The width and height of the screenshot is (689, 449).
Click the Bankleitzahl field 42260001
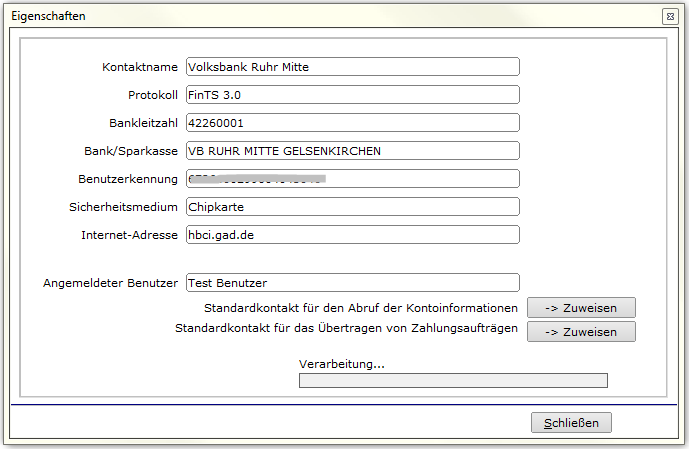point(353,123)
